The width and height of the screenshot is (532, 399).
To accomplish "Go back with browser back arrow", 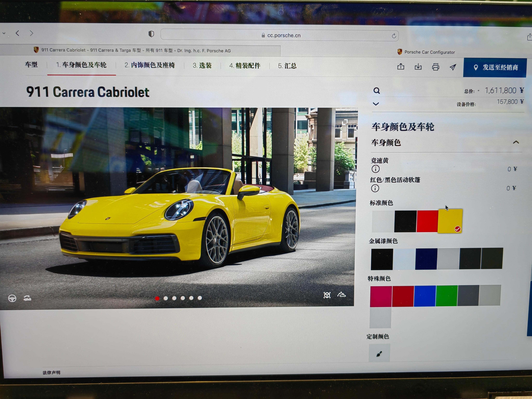I will click(x=18, y=33).
